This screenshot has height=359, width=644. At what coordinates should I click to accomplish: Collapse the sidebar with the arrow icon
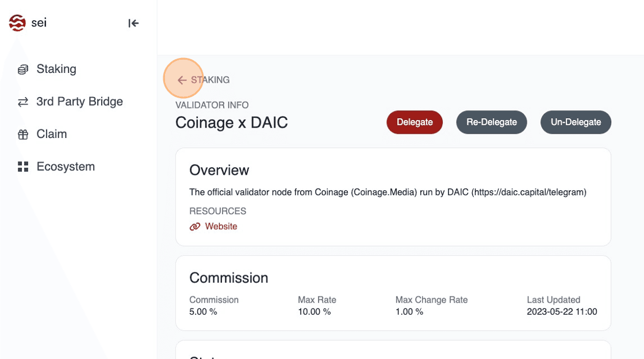click(133, 23)
